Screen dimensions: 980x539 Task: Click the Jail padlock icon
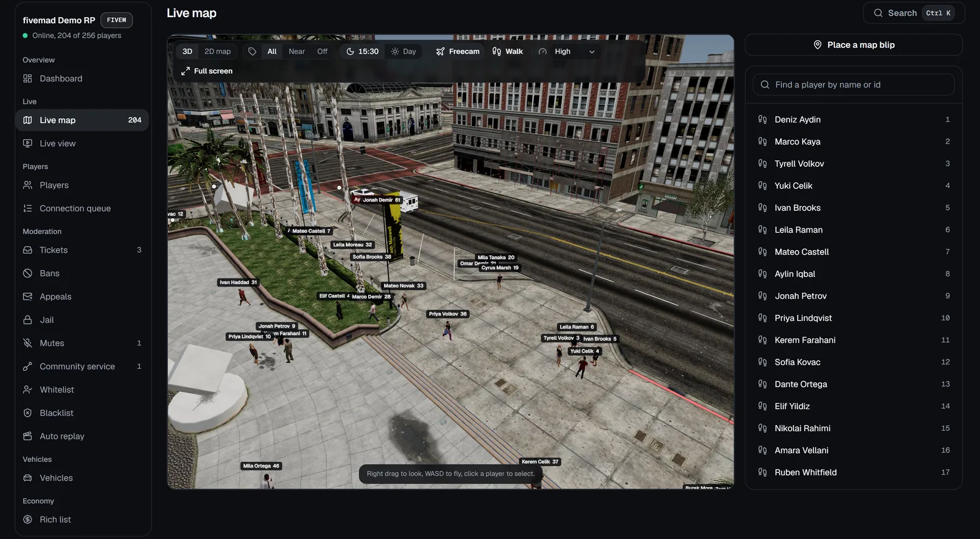click(x=28, y=320)
